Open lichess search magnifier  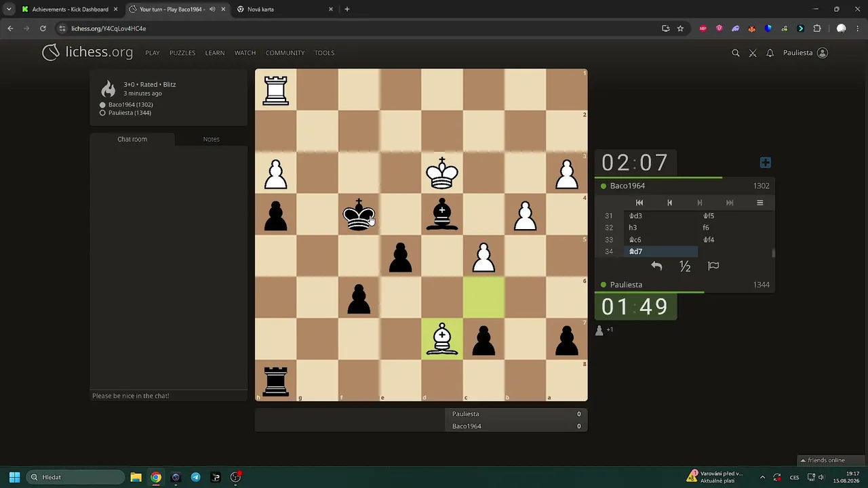pos(736,53)
